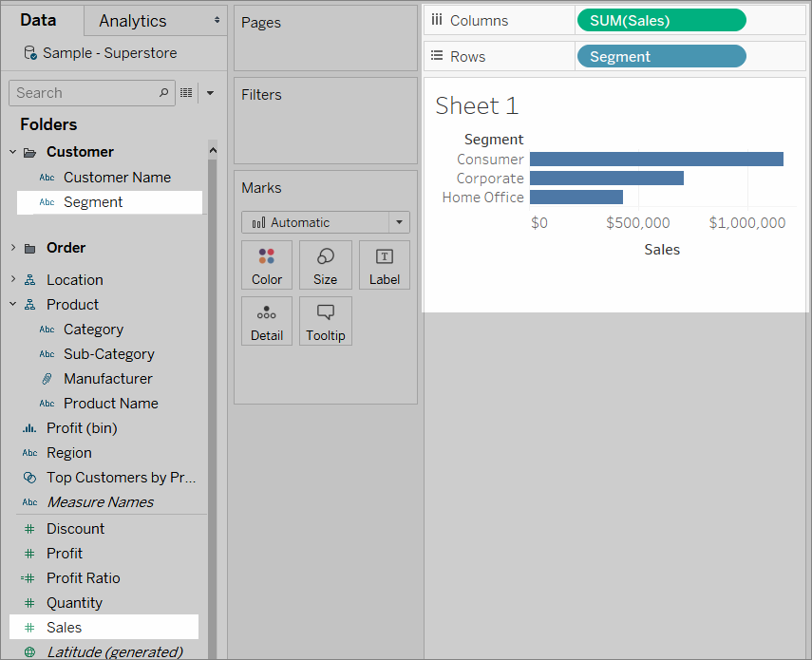Click the Segment header in the view
The height and width of the screenshot is (660, 812).
(x=494, y=140)
